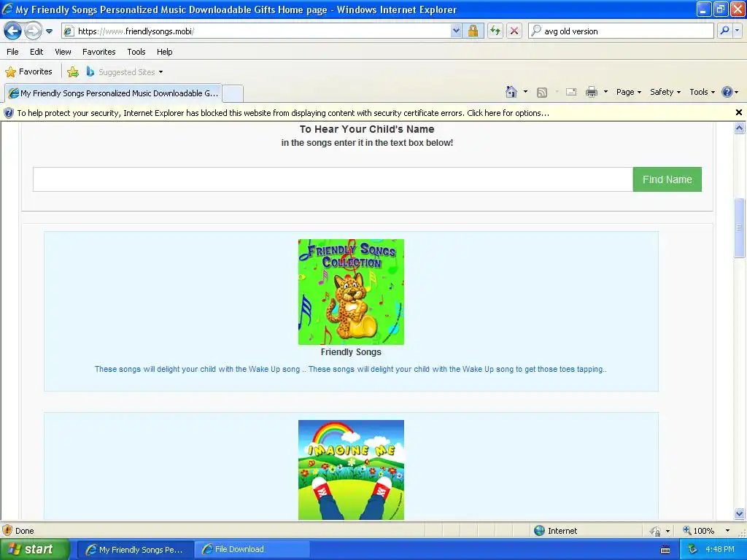Expand the address bar autocomplete dropdown

tap(456, 31)
